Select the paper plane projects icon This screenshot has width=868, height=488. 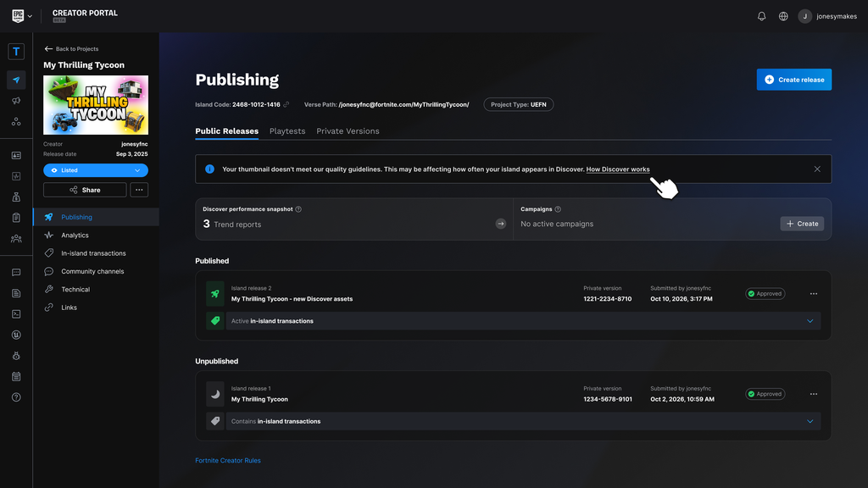click(16, 80)
